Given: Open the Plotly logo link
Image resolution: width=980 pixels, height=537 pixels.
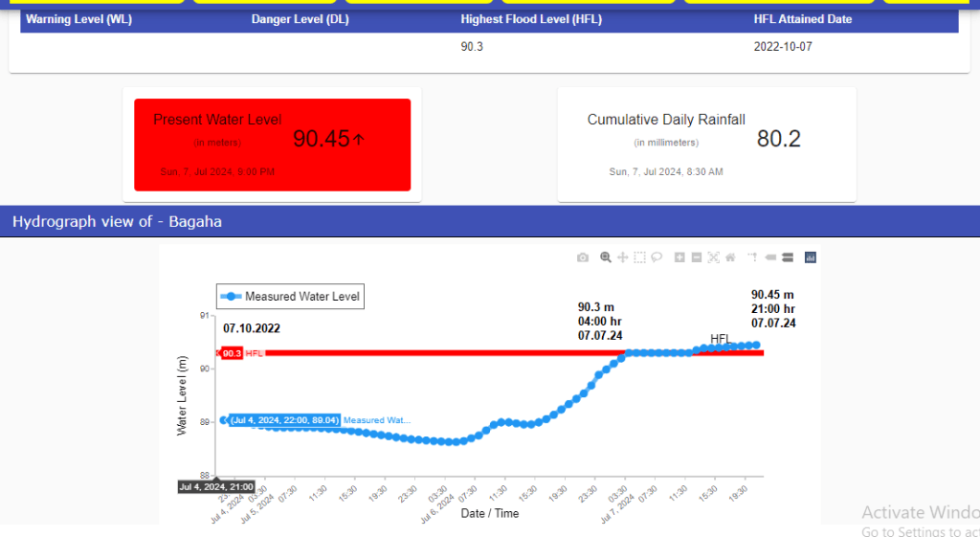Looking at the screenshot, I should point(811,257).
